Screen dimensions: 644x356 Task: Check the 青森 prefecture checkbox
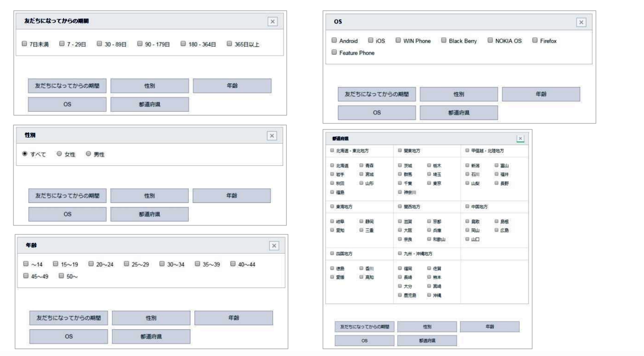point(361,165)
